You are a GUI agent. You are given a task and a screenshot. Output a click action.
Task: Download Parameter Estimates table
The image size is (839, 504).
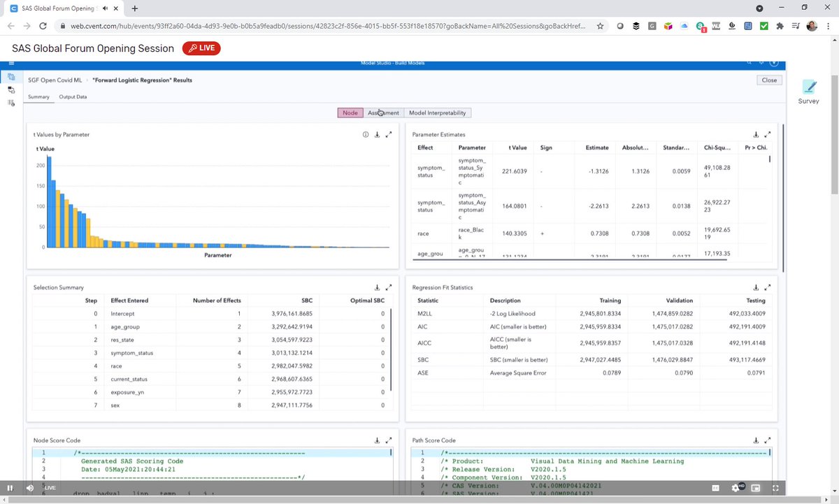point(756,134)
